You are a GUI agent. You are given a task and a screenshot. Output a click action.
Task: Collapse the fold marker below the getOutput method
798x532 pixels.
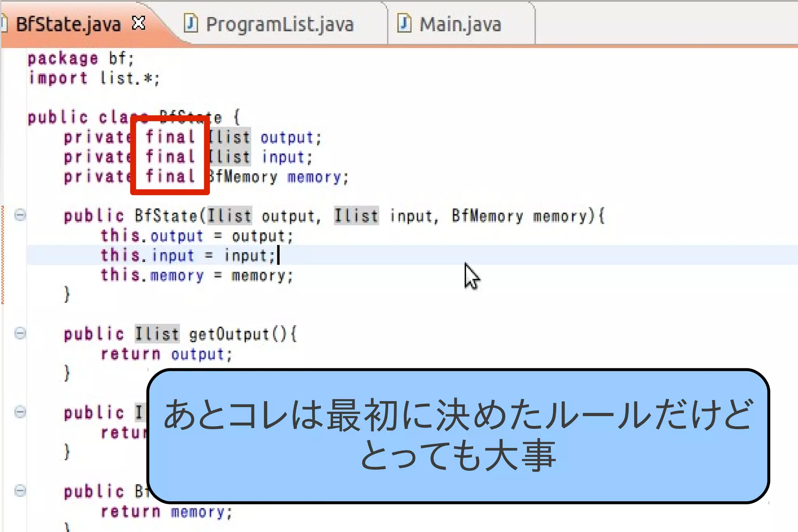pyautogui.click(x=20, y=412)
